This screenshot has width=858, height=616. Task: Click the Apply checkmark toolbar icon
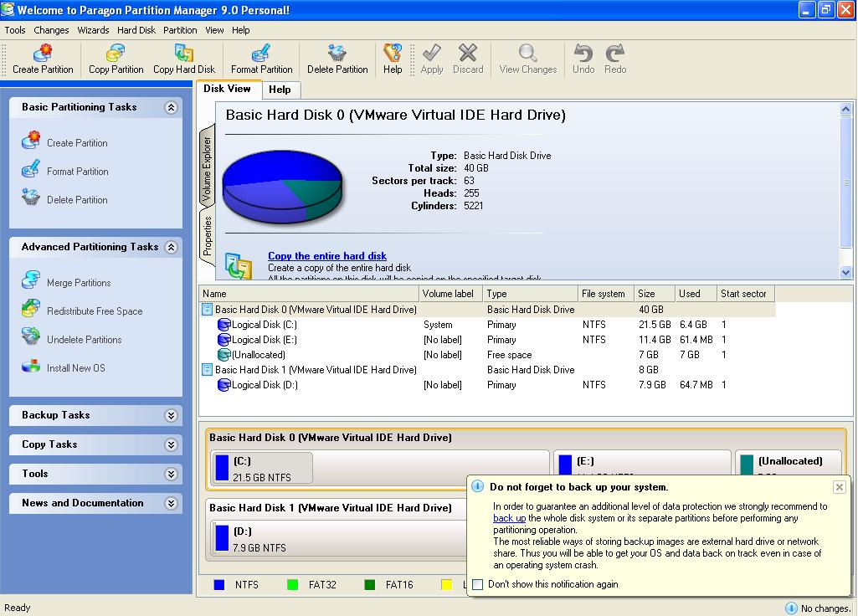(432, 53)
